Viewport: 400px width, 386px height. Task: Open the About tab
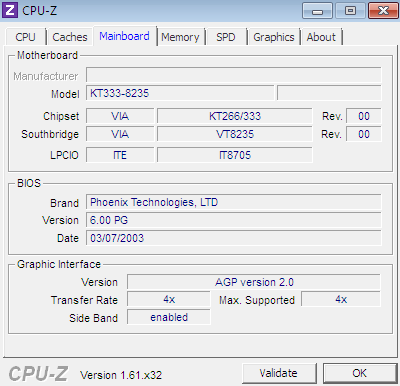(321, 37)
